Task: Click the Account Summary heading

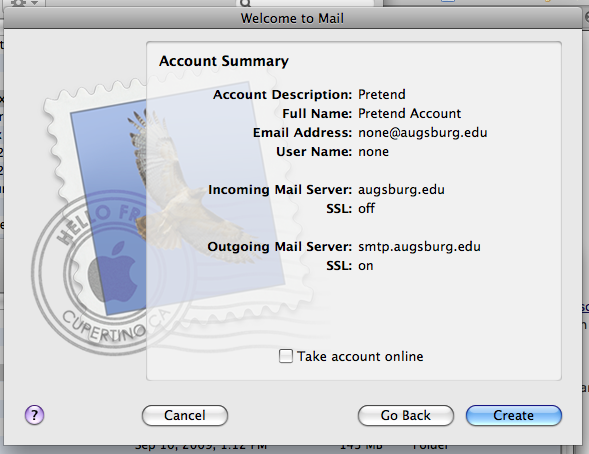Action: pos(224,61)
